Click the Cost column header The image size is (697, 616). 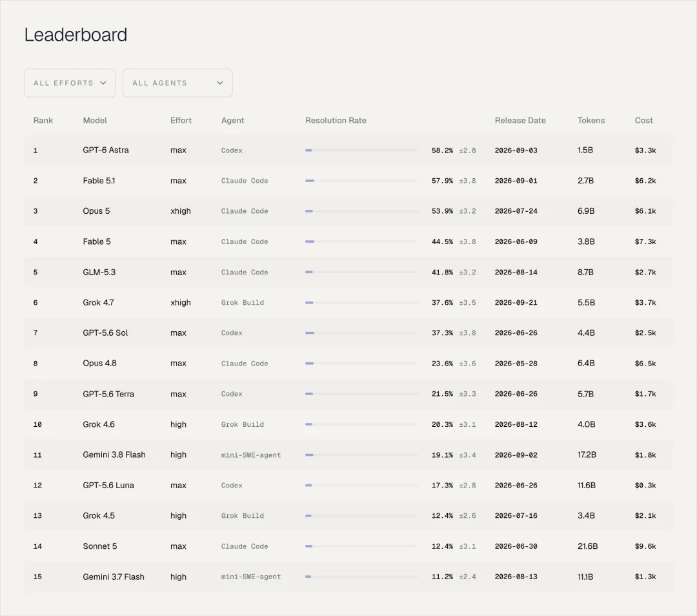(643, 121)
